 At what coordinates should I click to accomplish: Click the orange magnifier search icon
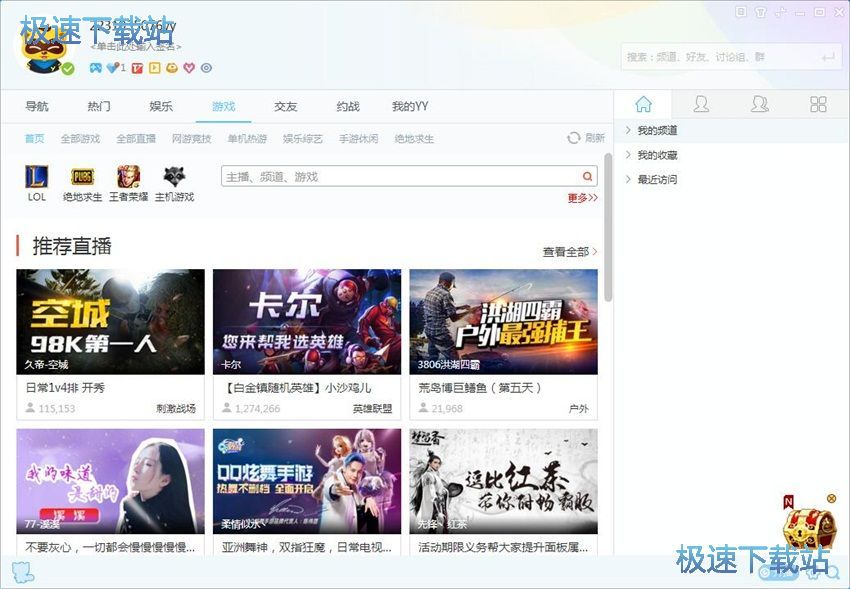click(x=587, y=176)
